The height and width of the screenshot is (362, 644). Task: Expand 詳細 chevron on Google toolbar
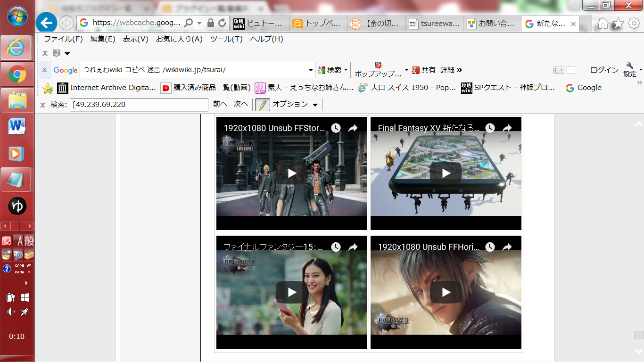pyautogui.click(x=459, y=70)
